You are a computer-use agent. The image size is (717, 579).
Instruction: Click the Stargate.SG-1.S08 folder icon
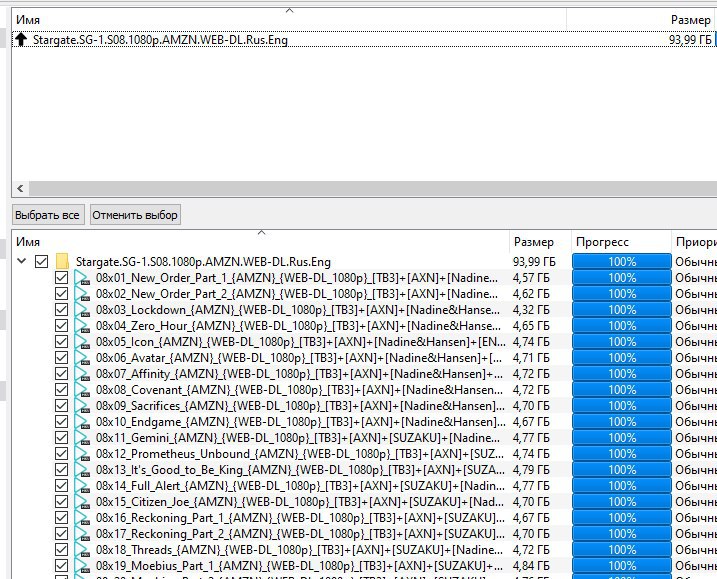point(62,262)
